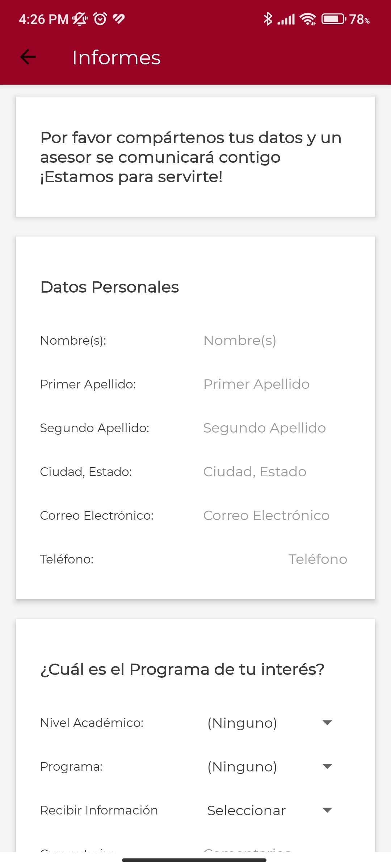Tap the battery indicator icon
The width and height of the screenshot is (391, 868).
tap(333, 19)
